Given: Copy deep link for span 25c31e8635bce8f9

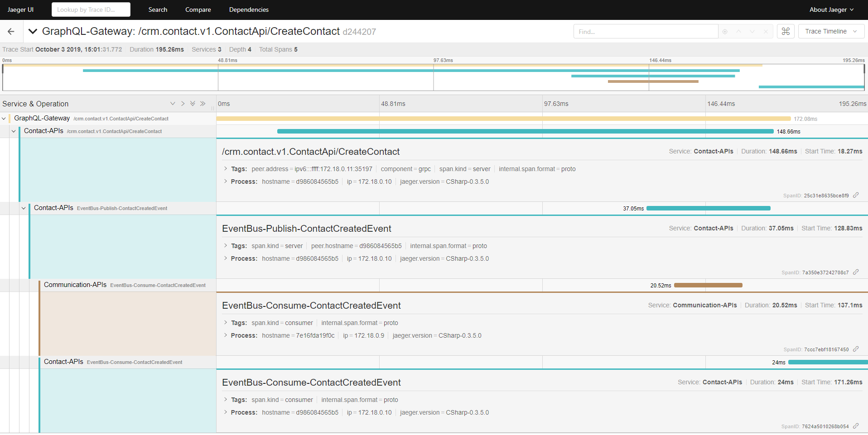Looking at the screenshot, I should pos(856,195).
